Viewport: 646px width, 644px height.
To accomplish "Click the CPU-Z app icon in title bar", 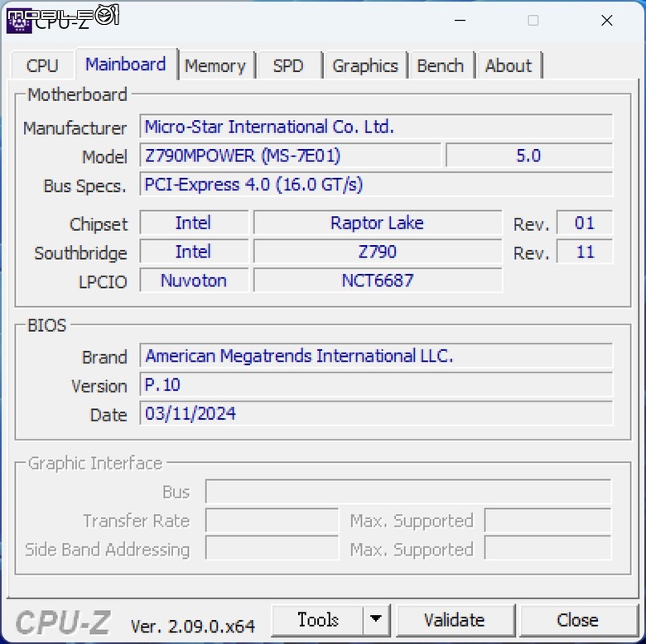I will tap(18, 22).
